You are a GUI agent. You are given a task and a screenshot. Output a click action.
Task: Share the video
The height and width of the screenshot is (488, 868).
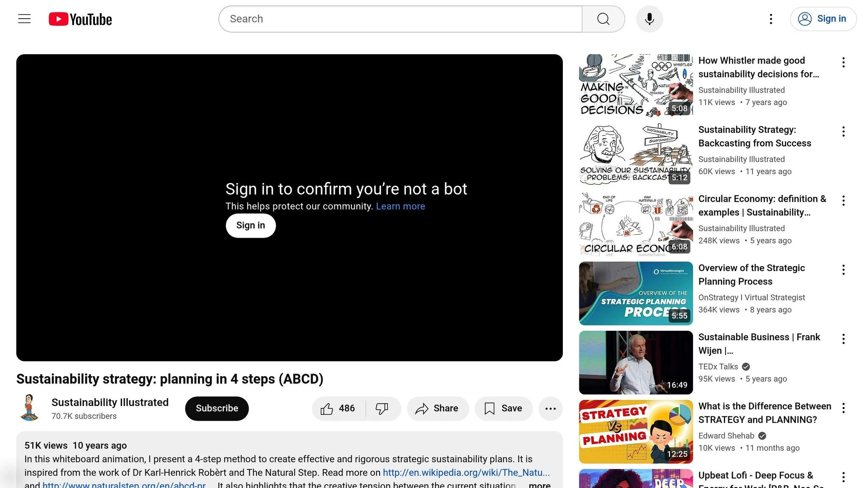click(x=437, y=408)
